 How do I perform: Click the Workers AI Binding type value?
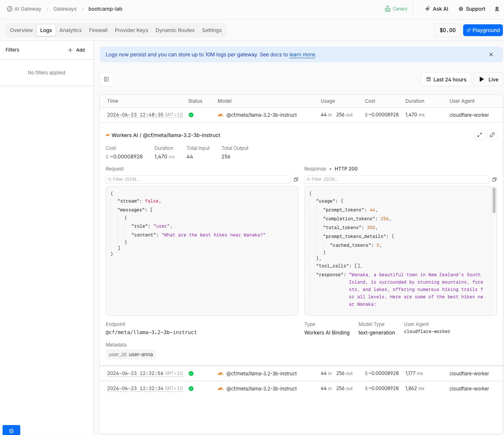pyautogui.click(x=327, y=333)
